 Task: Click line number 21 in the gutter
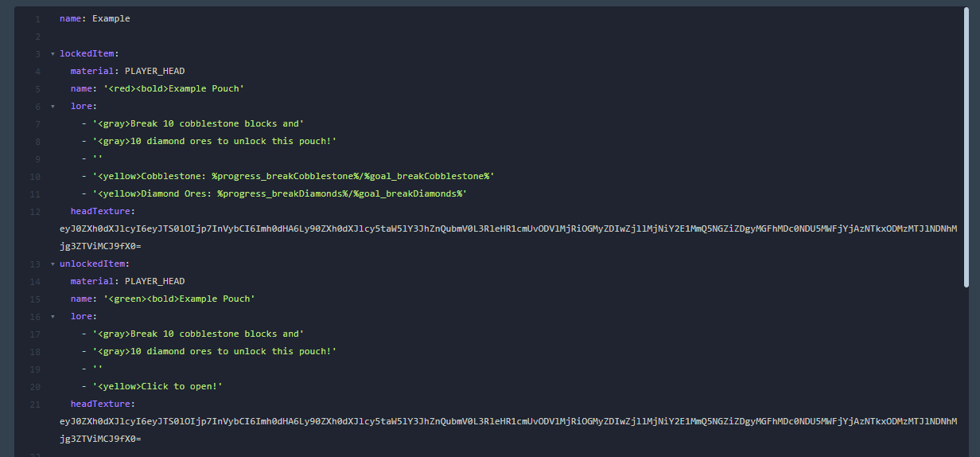pyautogui.click(x=35, y=404)
